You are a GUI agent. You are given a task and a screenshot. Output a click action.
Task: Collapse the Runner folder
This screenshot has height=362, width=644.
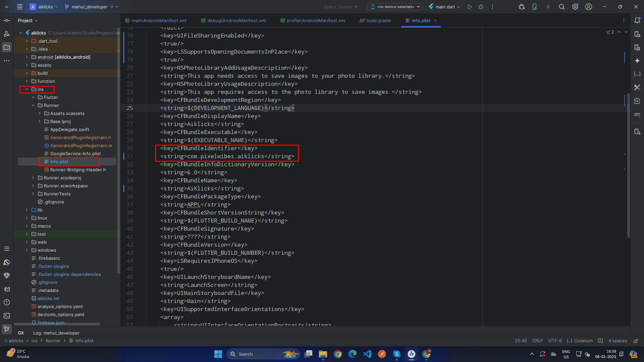tap(33, 105)
